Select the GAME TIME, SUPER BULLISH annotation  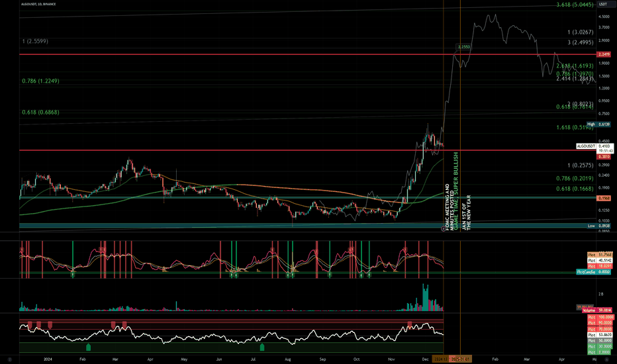[456, 191]
